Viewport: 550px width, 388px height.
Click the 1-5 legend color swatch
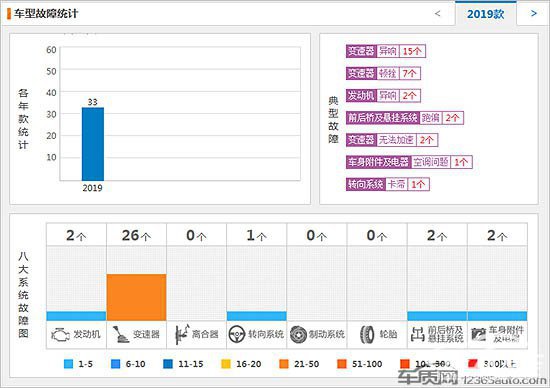click(x=69, y=364)
